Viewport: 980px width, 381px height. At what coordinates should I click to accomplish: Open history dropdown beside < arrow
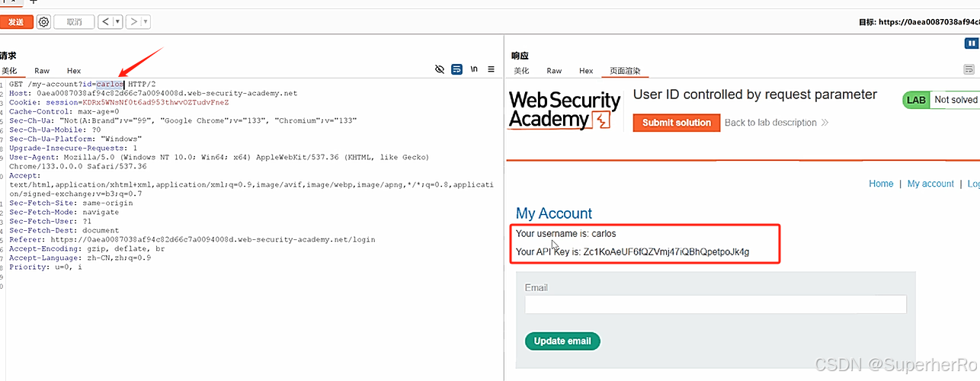click(x=118, y=22)
